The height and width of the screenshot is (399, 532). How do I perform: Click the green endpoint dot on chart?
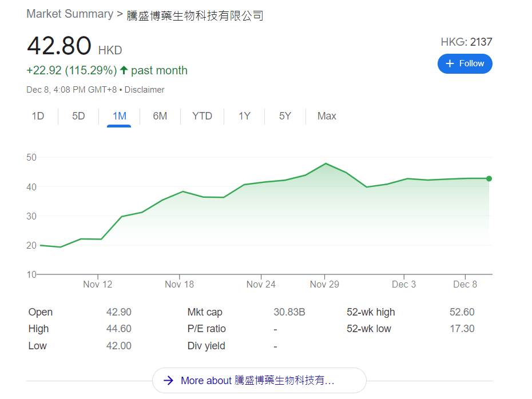(489, 179)
